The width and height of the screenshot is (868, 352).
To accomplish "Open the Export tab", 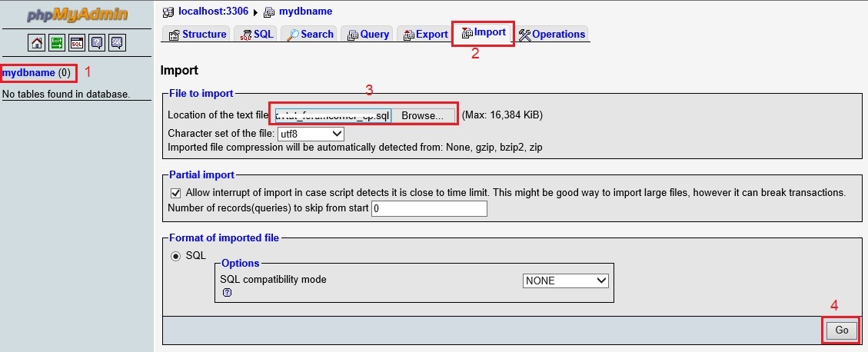I will 425,35.
